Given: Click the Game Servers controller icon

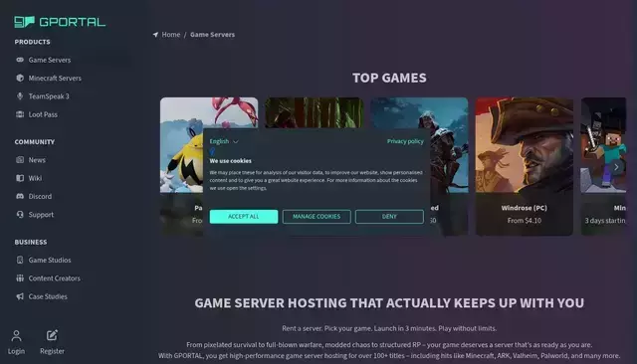Looking at the screenshot, I should 20,60.
